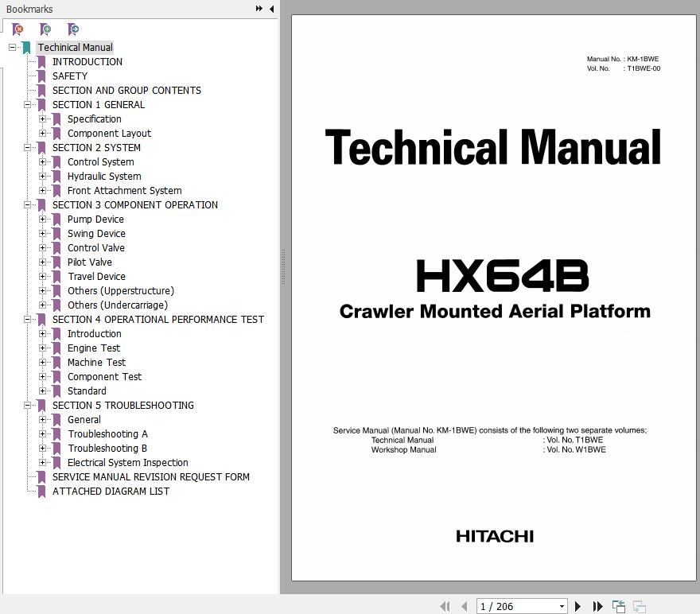
Task: Open the SAFETY bookmark
Action: (x=70, y=76)
